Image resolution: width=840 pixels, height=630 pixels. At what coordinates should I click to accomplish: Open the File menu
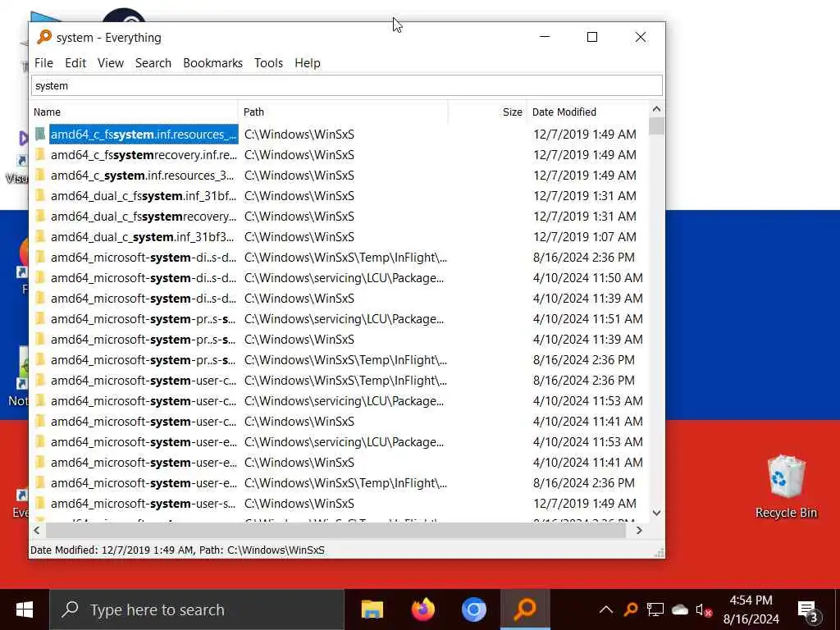[x=43, y=63]
